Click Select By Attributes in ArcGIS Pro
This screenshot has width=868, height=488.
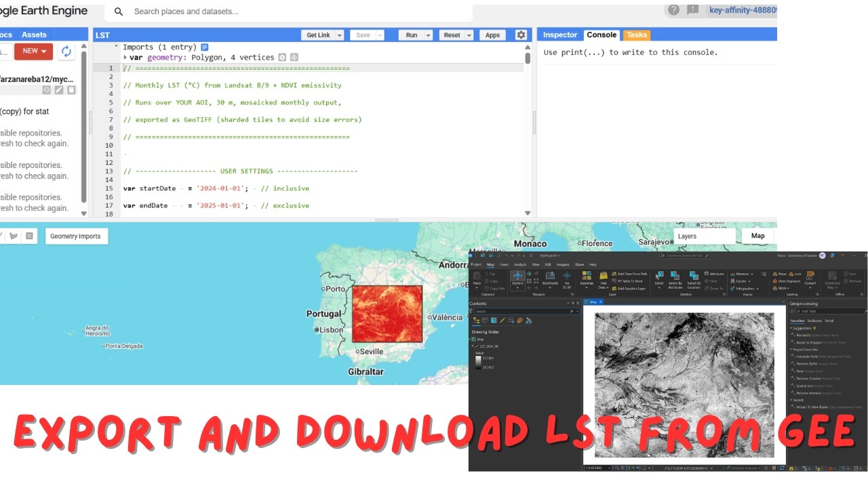click(x=675, y=280)
